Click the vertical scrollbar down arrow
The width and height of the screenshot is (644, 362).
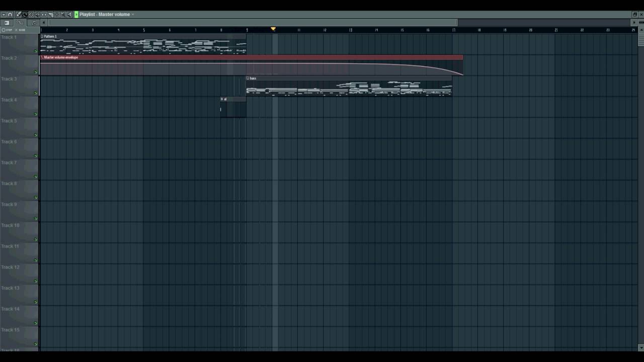(641, 347)
